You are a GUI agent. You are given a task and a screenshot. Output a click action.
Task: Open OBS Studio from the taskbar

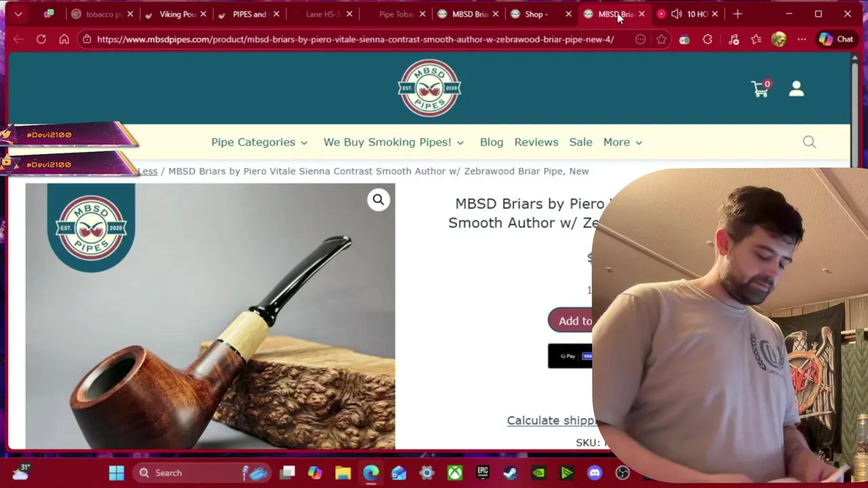coord(623,472)
